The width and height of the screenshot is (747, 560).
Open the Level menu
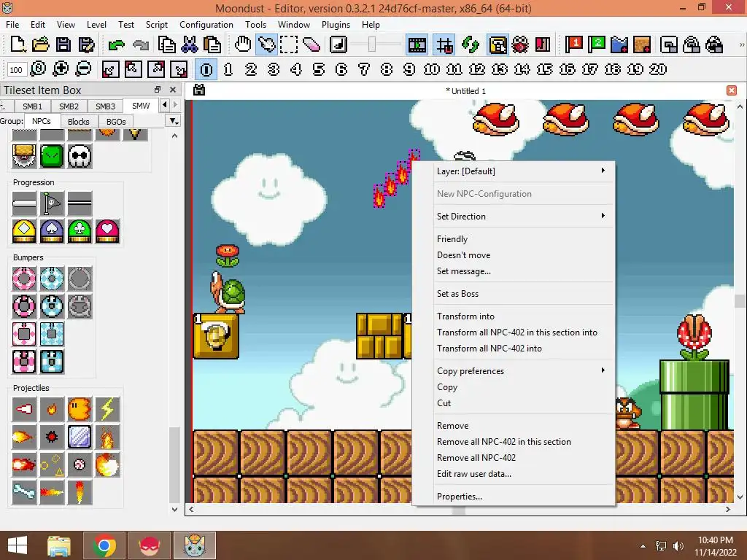96,24
